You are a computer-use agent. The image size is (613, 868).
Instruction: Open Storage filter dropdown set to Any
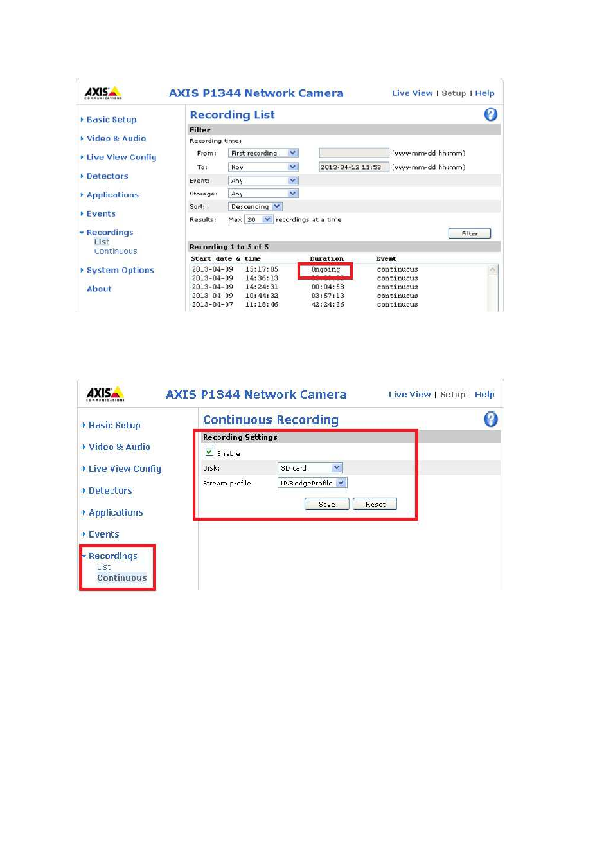(x=263, y=194)
